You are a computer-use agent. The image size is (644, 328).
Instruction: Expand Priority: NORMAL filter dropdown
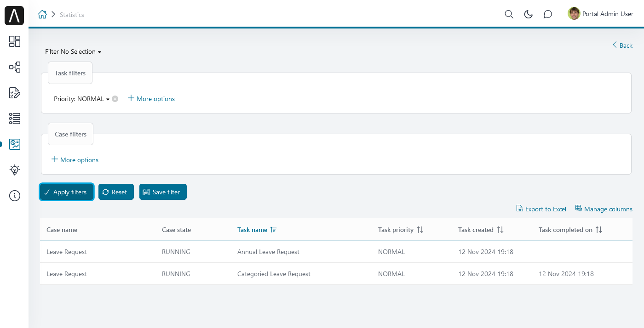(82, 99)
